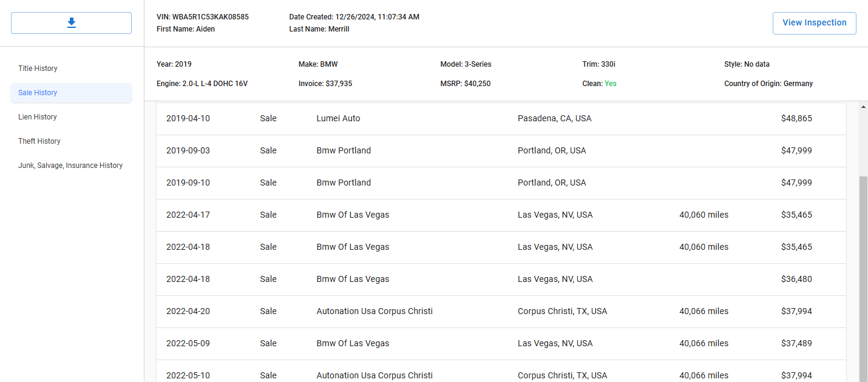Select the 2022-05-09 Bmw Of Las Vegas row
Viewport: 868px width, 382px height.
[501, 344]
